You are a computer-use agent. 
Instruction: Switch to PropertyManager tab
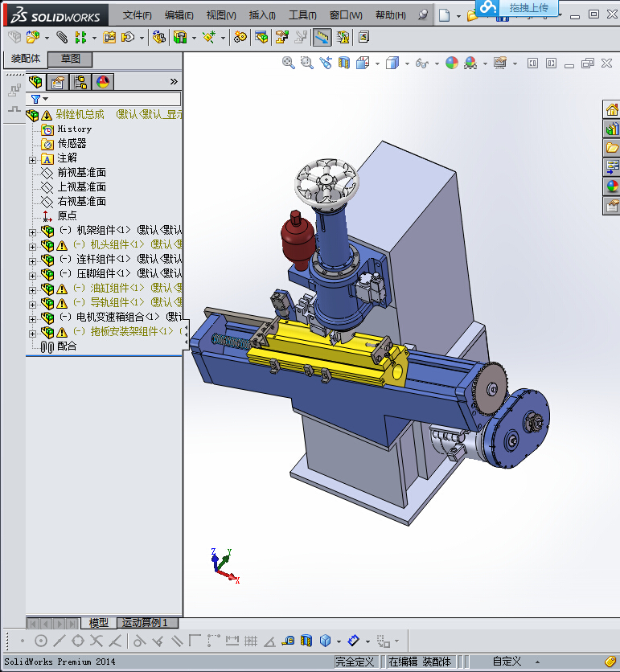click(x=57, y=81)
